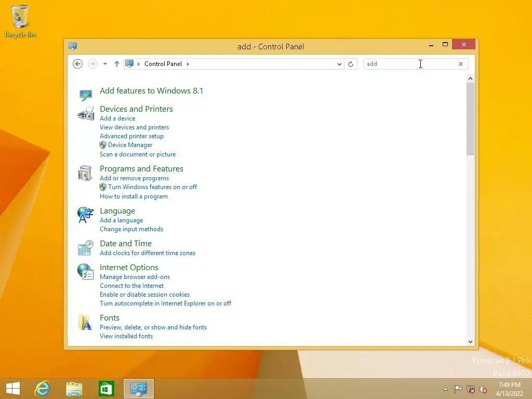Open Scan a document or picture
The width and height of the screenshot is (532, 399).
138,154
